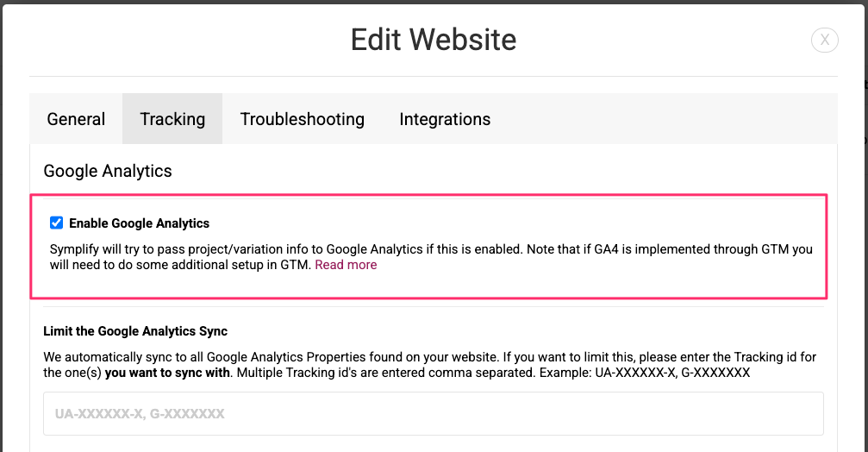Click the Edit Website dialog title
Screen dimensions: 868x452
[x=434, y=40]
